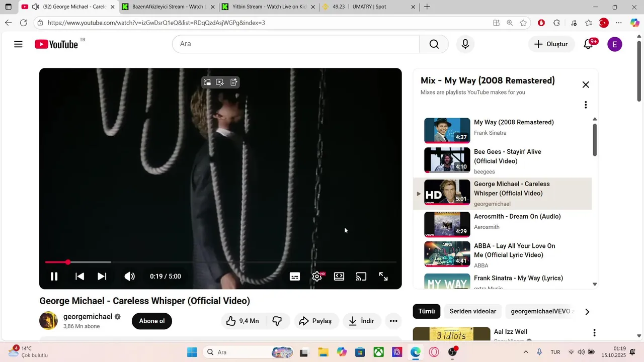Select the Tümü filter chip
Image resolution: width=644 pixels, height=362 pixels.
pyautogui.click(x=427, y=311)
